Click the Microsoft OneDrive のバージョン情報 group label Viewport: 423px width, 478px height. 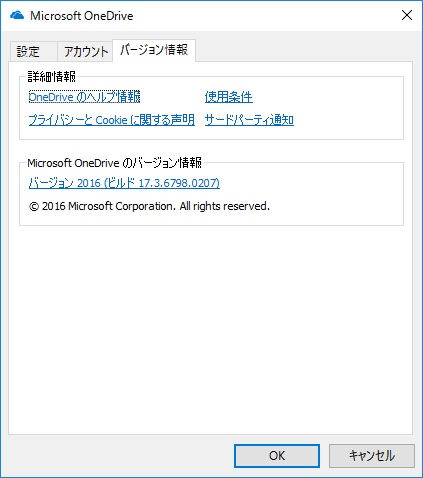[115, 163]
